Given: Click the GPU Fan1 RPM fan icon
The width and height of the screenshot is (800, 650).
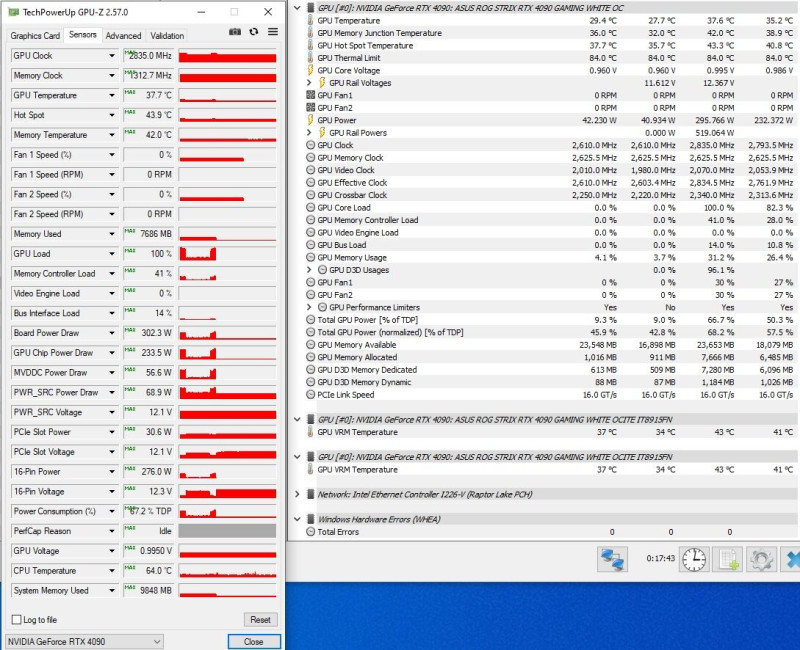Looking at the screenshot, I should [x=310, y=95].
